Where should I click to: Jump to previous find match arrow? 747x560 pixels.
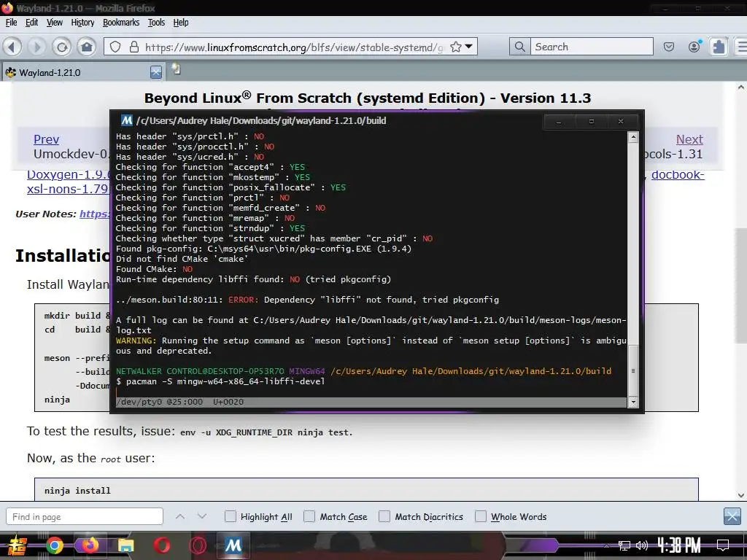[180, 516]
